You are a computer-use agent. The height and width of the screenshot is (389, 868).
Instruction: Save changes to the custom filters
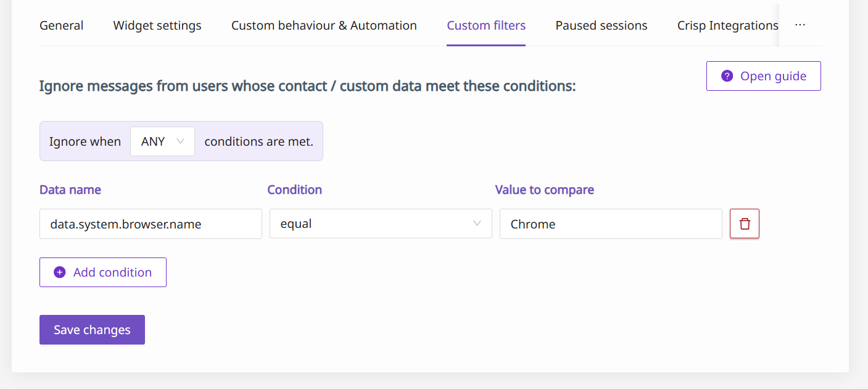tap(92, 330)
